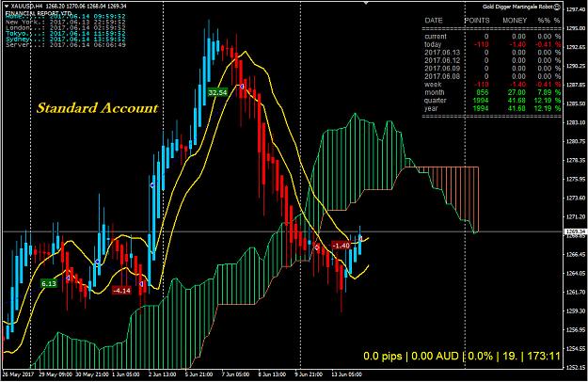Click the MONEY column header
588x382 pixels.
(x=515, y=21)
